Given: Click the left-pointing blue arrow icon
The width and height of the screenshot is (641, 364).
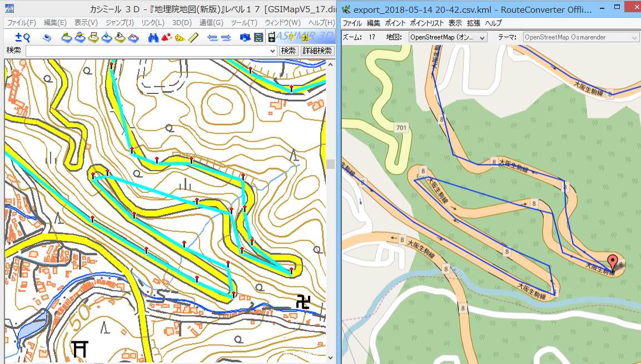Looking at the screenshot, I should [212, 38].
